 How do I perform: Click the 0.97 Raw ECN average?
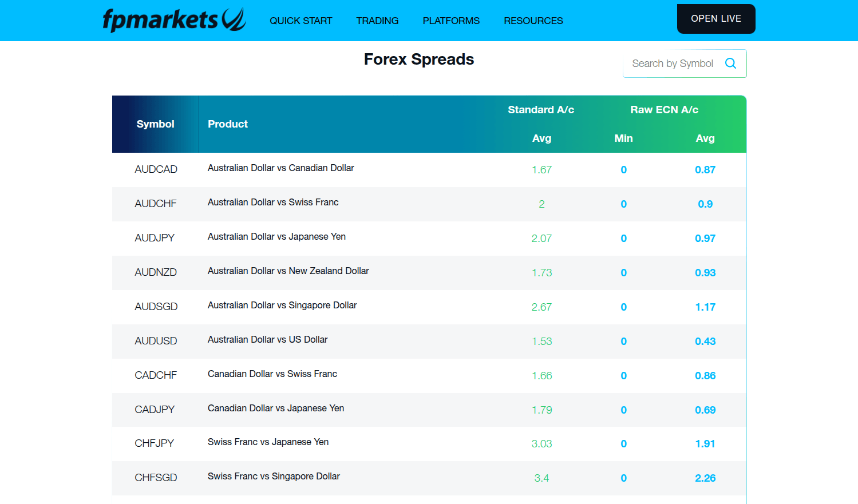tap(705, 239)
